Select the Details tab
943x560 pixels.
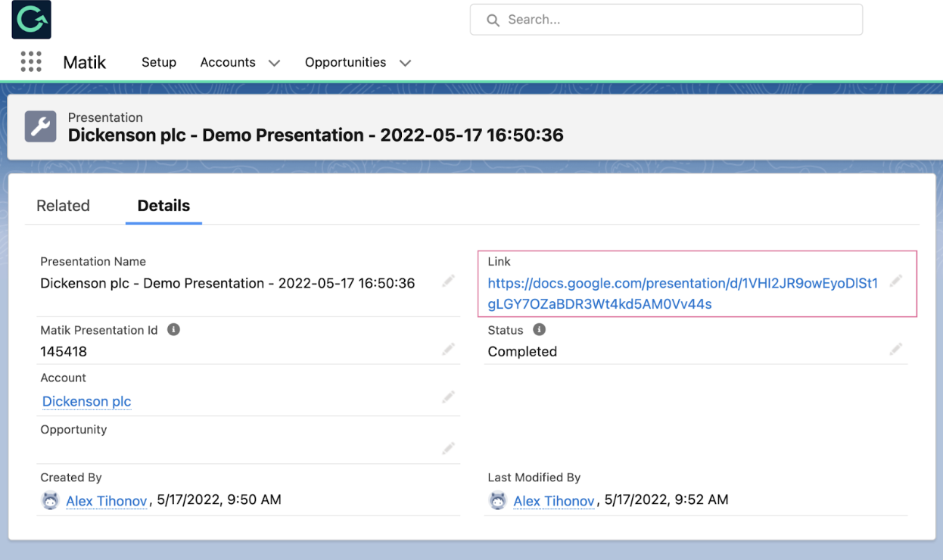(x=163, y=206)
